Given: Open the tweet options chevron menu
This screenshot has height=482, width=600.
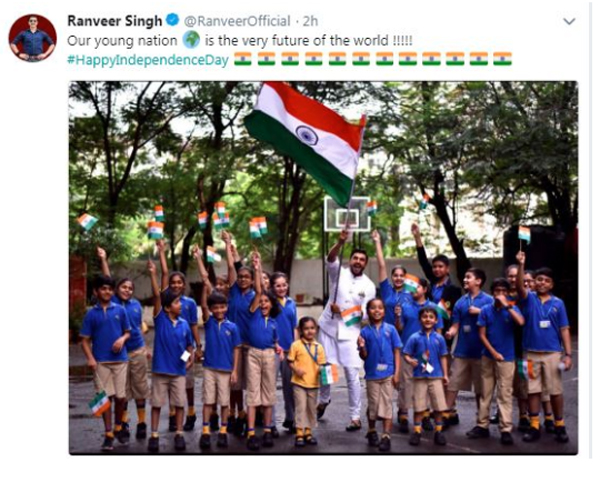Looking at the screenshot, I should coord(569,21).
